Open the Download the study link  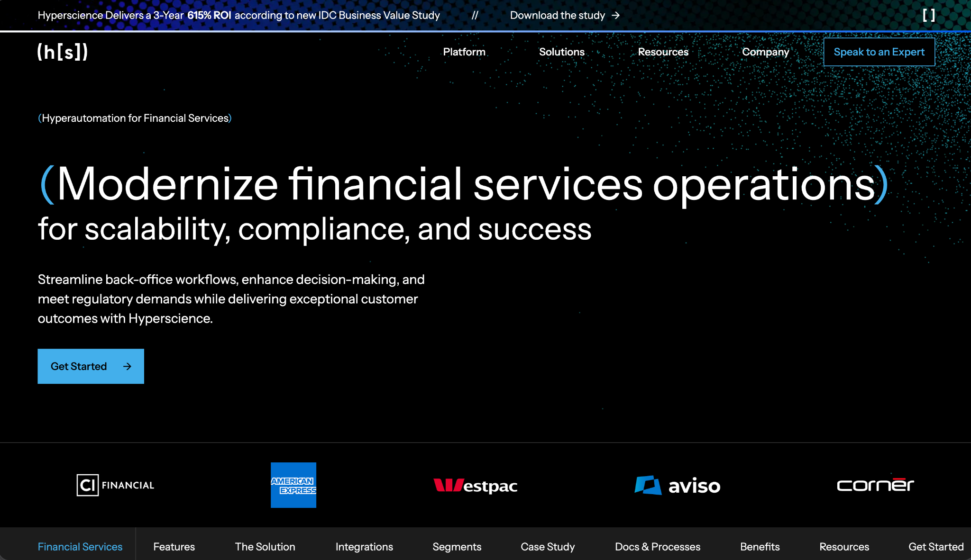coord(565,15)
